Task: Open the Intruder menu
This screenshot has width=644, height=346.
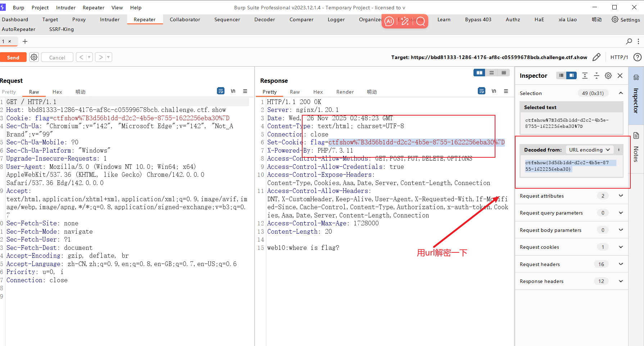Action: point(66,8)
